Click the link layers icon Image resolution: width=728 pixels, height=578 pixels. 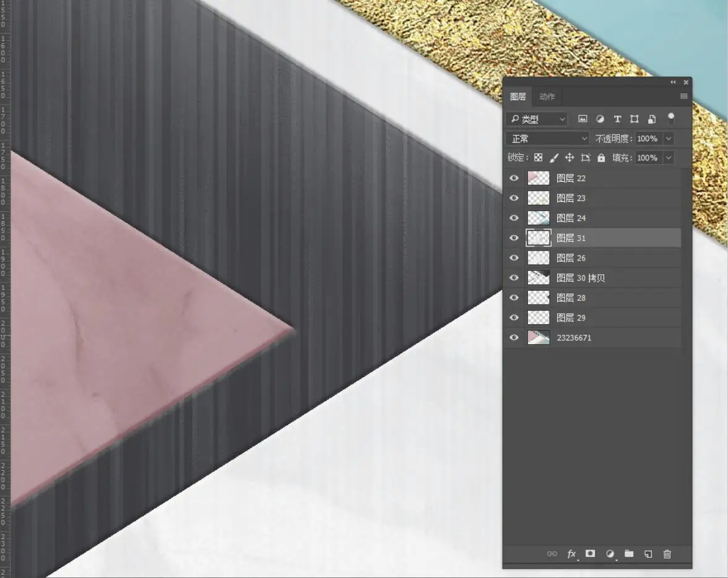[552, 553]
